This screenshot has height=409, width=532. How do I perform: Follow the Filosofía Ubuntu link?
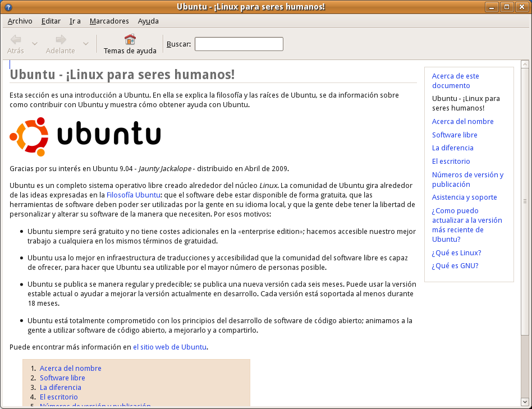pyautogui.click(x=134, y=195)
